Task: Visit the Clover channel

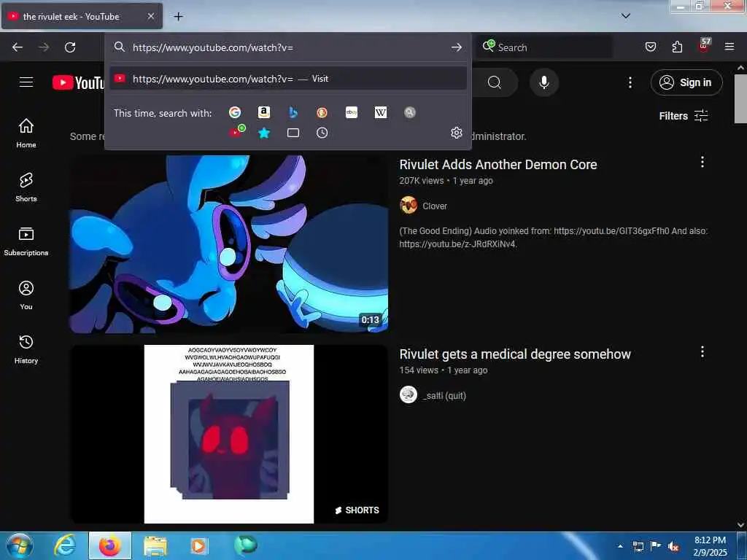Action: click(435, 206)
